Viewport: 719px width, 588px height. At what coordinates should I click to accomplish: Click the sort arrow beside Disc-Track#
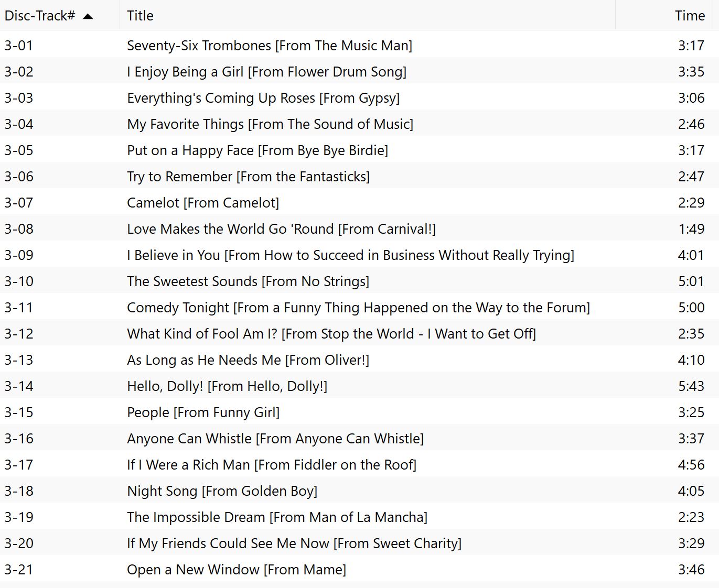coord(88,16)
